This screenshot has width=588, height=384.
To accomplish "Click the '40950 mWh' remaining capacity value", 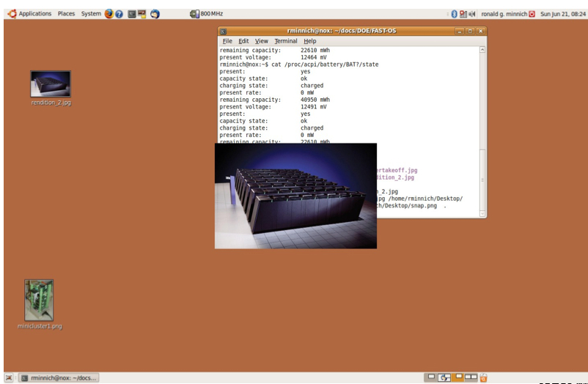I will (315, 100).
